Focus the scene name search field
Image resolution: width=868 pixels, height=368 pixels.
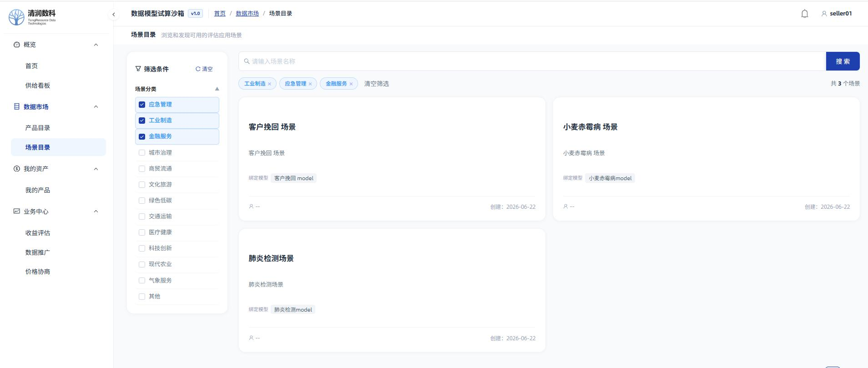[532, 61]
